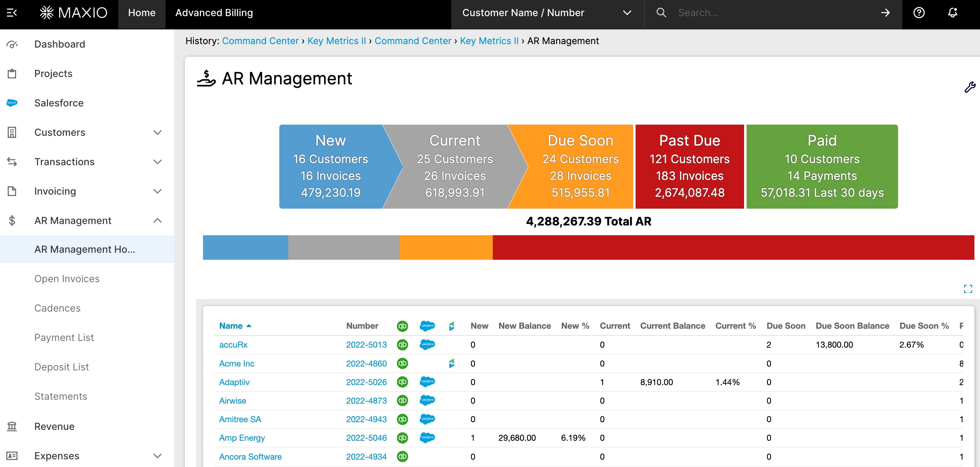Screen dimensions: 980x467
Task: Click the red Past Due bar segment
Action: coord(733,248)
